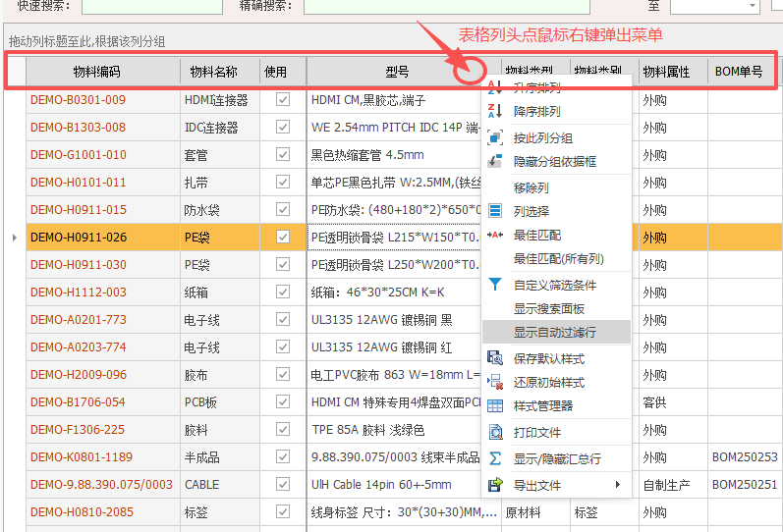The height and width of the screenshot is (532, 783).
Task: Choose 显示自动过滤行 menu entry
Action: [555, 332]
